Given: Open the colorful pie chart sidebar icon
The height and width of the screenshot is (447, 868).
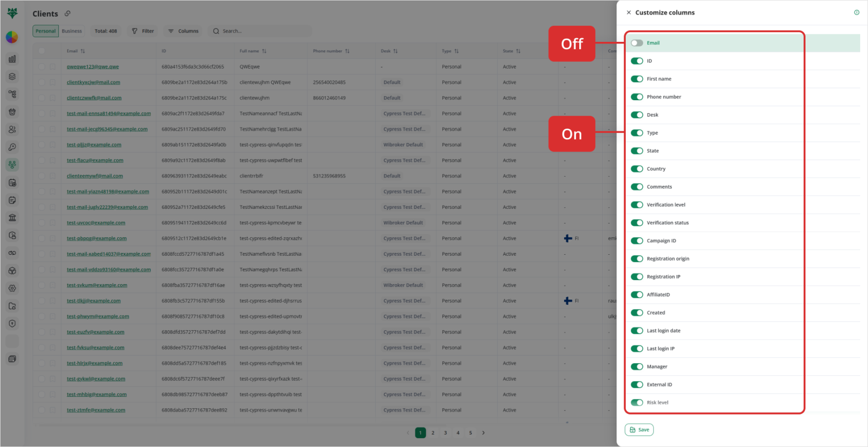Looking at the screenshot, I should (12, 37).
